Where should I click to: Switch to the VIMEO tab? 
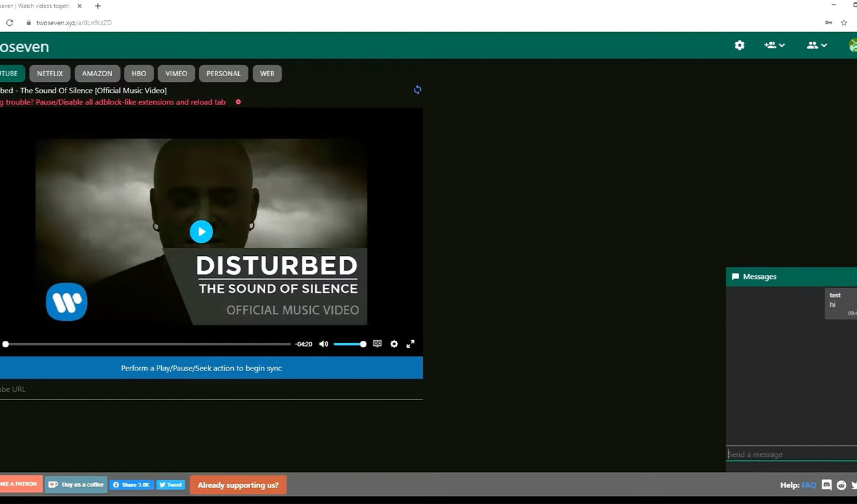(176, 74)
